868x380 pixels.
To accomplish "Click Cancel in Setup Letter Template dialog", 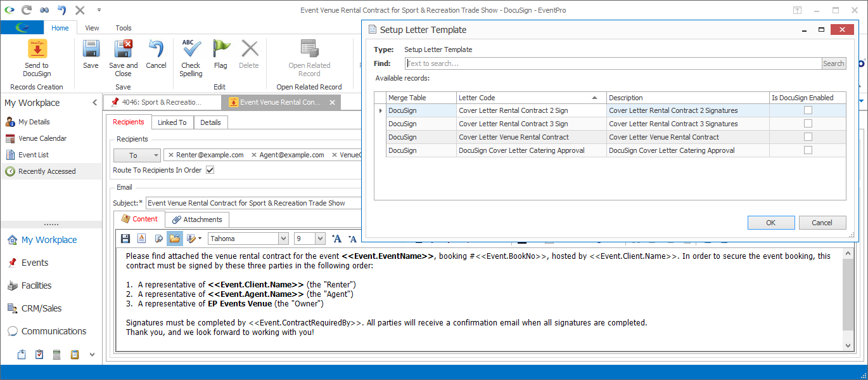I will (x=822, y=223).
